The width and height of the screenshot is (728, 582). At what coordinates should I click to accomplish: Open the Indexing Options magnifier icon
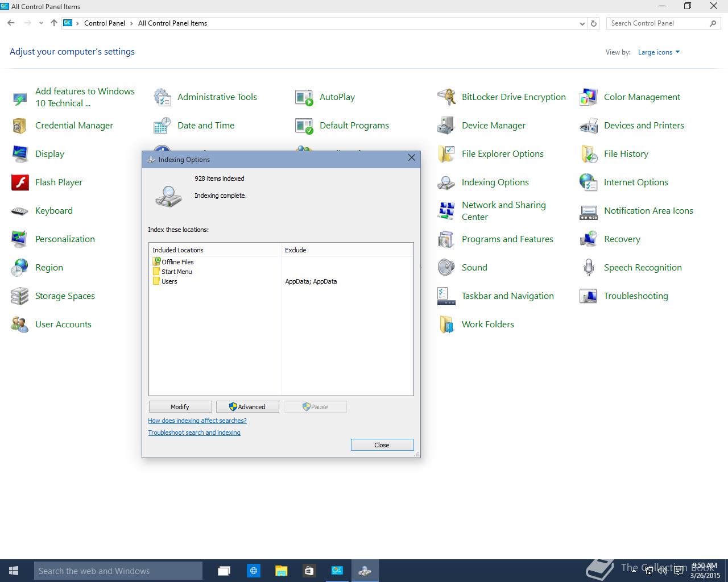pyautogui.click(x=446, y=182)
